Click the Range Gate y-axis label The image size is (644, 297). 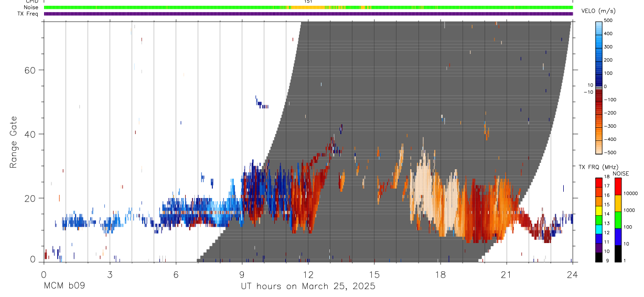click(13, 142)
